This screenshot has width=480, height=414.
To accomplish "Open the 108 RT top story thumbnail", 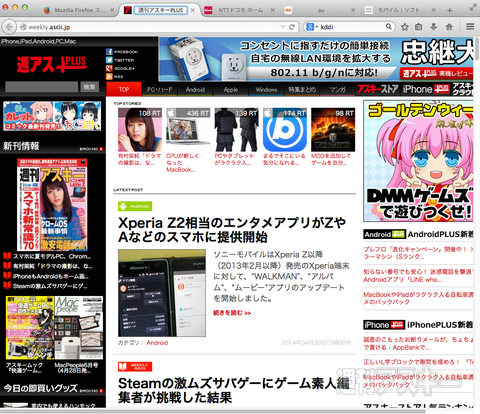I will tap(140, 130).
